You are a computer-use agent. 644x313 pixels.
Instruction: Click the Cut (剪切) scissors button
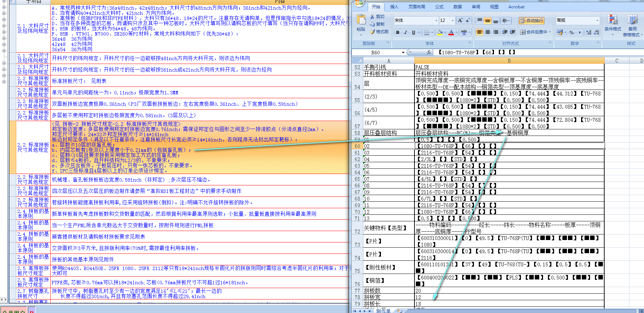[377, 17]
